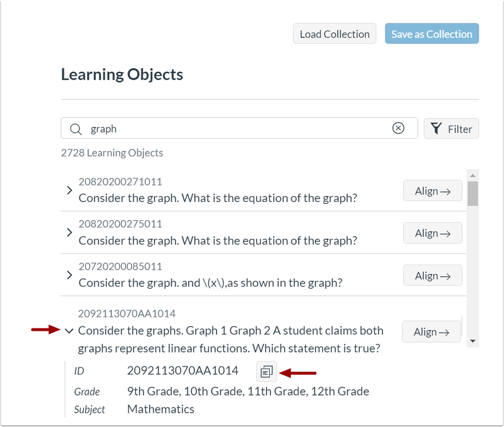Align learning object 20720200085011

[432, 276]
